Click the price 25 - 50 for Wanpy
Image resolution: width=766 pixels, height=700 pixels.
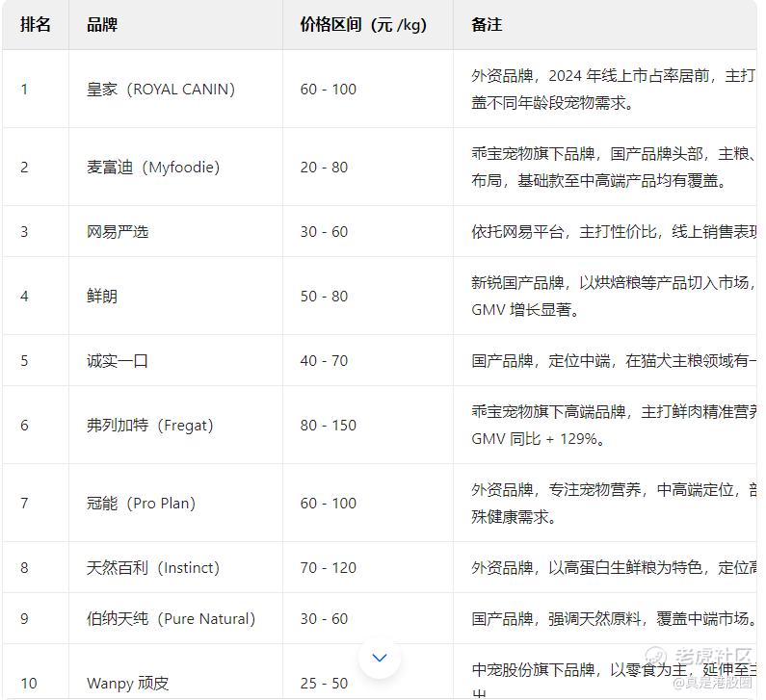click(x=324, y=683)
